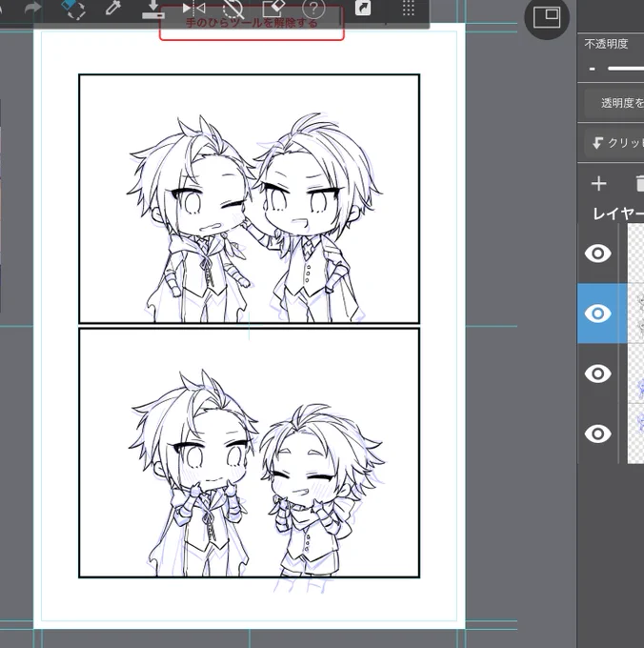
Task: Open the help question mark icon
Action: point(313,8)
